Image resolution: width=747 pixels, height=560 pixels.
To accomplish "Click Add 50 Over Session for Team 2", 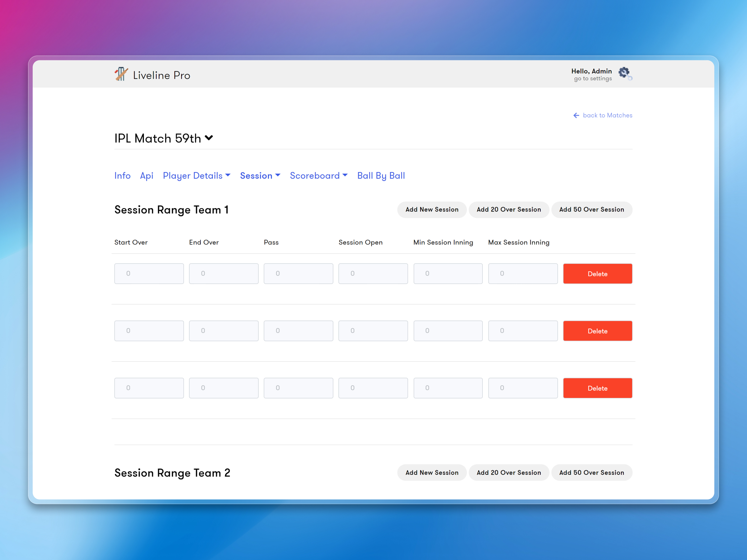I will click(592, 473).
